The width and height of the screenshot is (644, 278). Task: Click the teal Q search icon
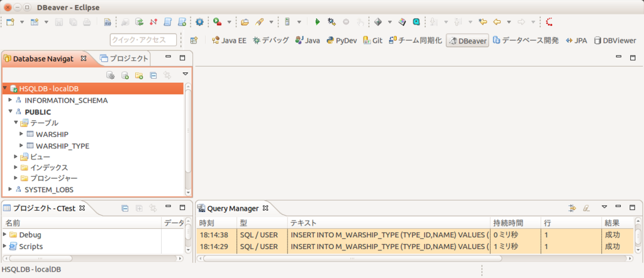(416, 22)
